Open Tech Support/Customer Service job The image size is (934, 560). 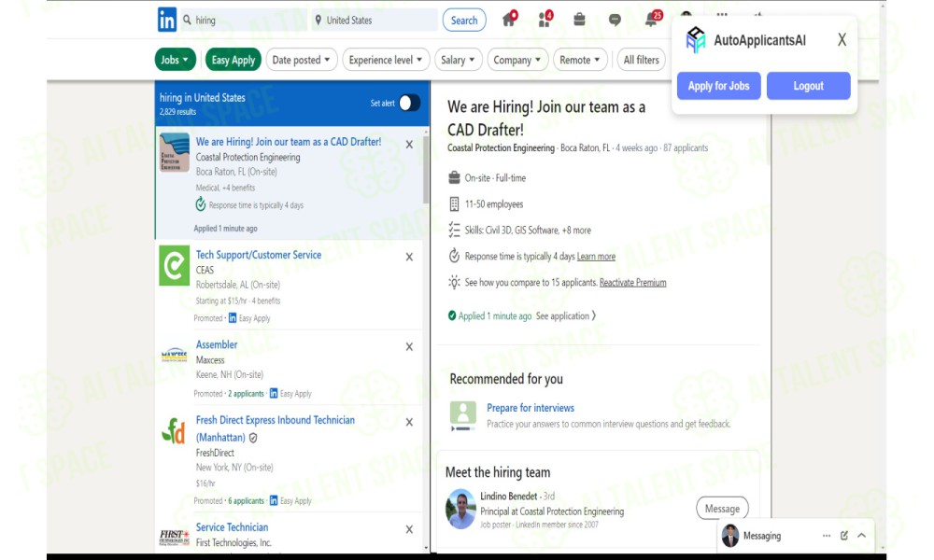(x=259, y=255)
